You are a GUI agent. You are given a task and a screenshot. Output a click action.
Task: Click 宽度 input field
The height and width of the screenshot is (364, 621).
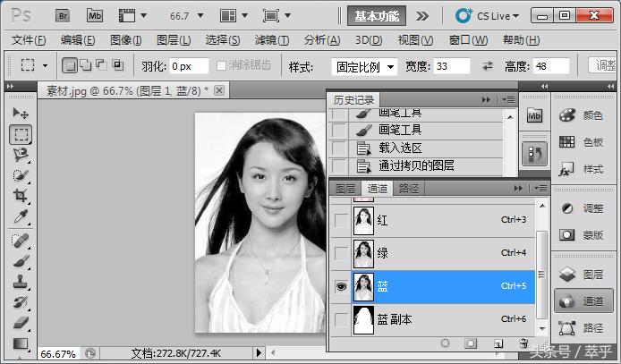pyautogui.click(x=452, y=66)
